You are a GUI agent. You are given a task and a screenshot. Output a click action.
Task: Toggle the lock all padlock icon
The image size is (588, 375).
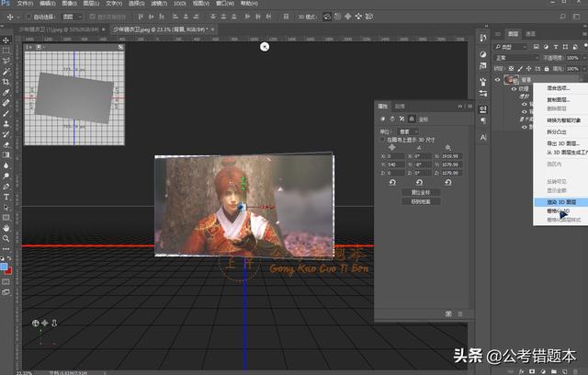(547, 69)
